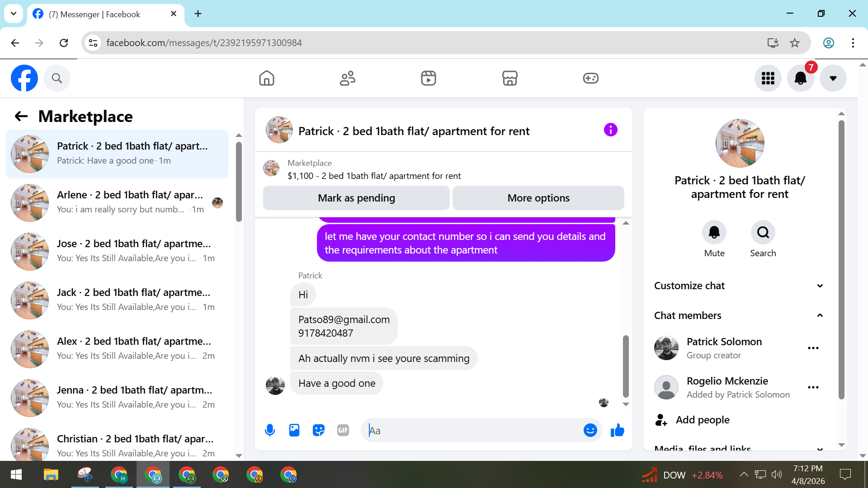Click the voice clip microphone icon
This screenshot has width=868, height=488.
click(x=270, y=430)
